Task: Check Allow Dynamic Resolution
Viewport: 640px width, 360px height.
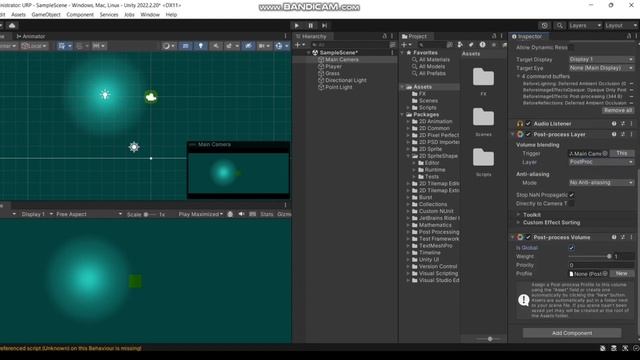Action: (571, 47)
